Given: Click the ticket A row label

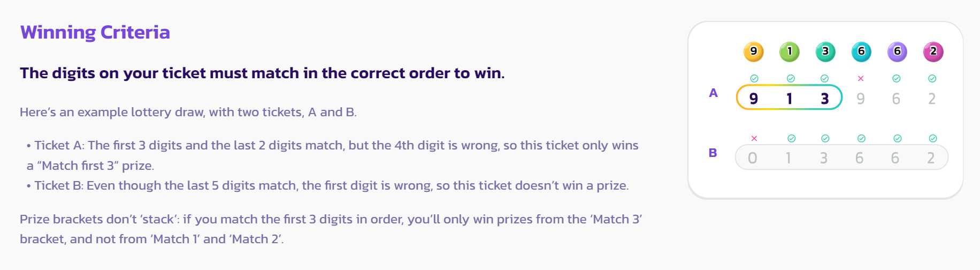Looking at the screenshot, I should point(713,93).
